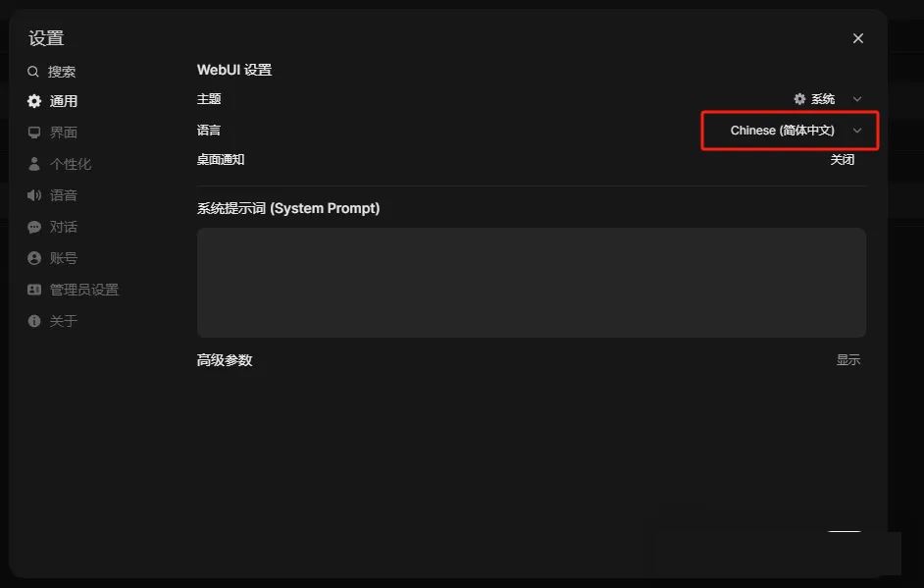924x588 pixels.
Task: Click 显示 to show 高级参数
Action: [848, 359]
